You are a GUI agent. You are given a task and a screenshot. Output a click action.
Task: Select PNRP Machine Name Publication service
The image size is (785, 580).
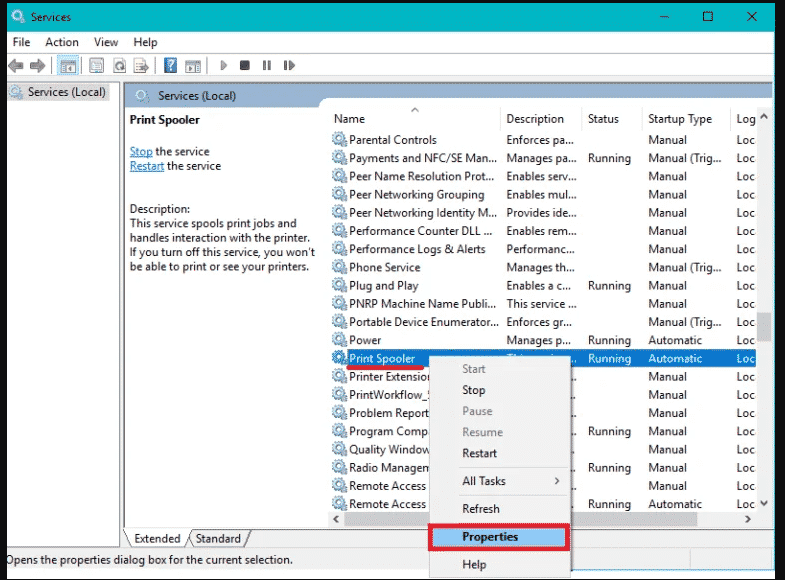(543, 303)
